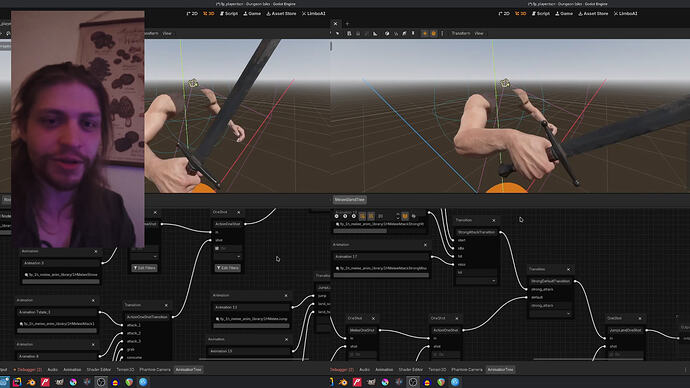Open dropdown at bottom of StrongDefaultTransition node
This screenshot has width=690, height=388.
click(x=551, y=314)
